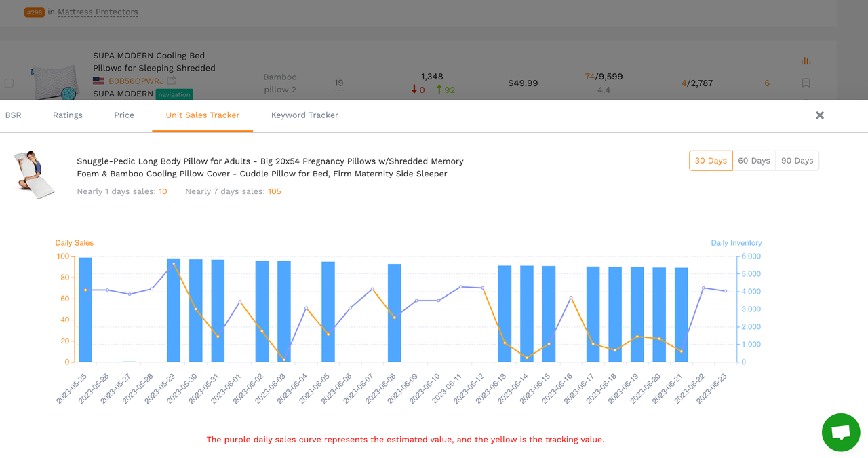Click the Daily Inventory axis label
This screenshot has height=458, width=868.
click(736, 243)
